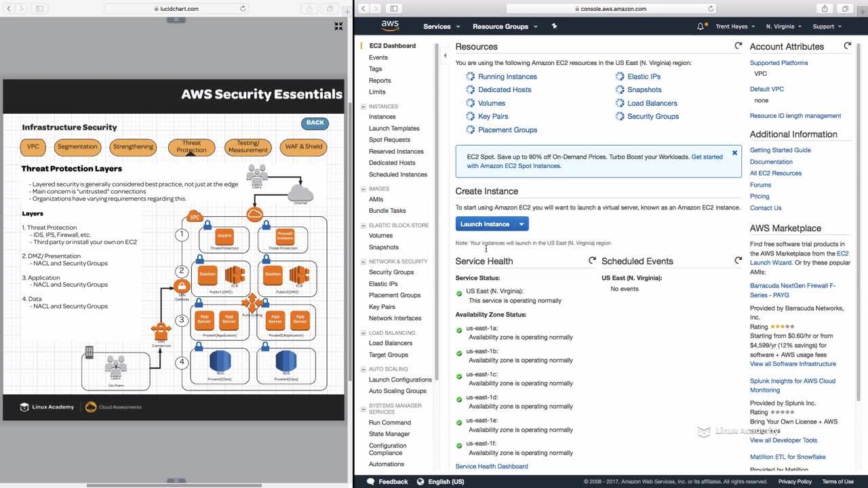The width and height of the screenshot is (868, 488).
Task: Select EC2 Dashboard in the sidebar
Action: (x=393, y=46)
